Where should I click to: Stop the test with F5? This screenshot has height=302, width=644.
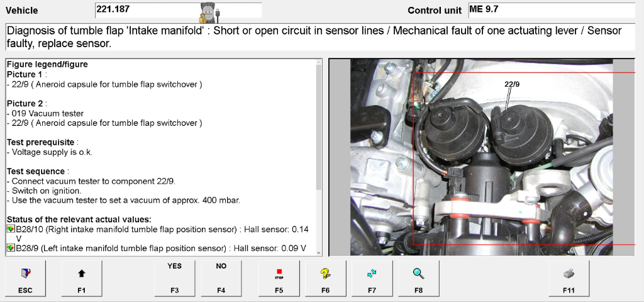point(279,279)
